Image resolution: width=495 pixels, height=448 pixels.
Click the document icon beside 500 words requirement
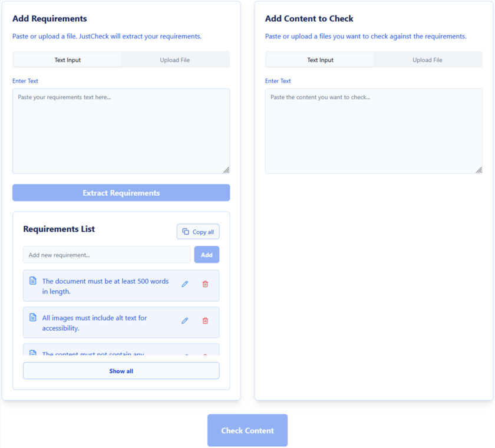click(x=33, y=281)
